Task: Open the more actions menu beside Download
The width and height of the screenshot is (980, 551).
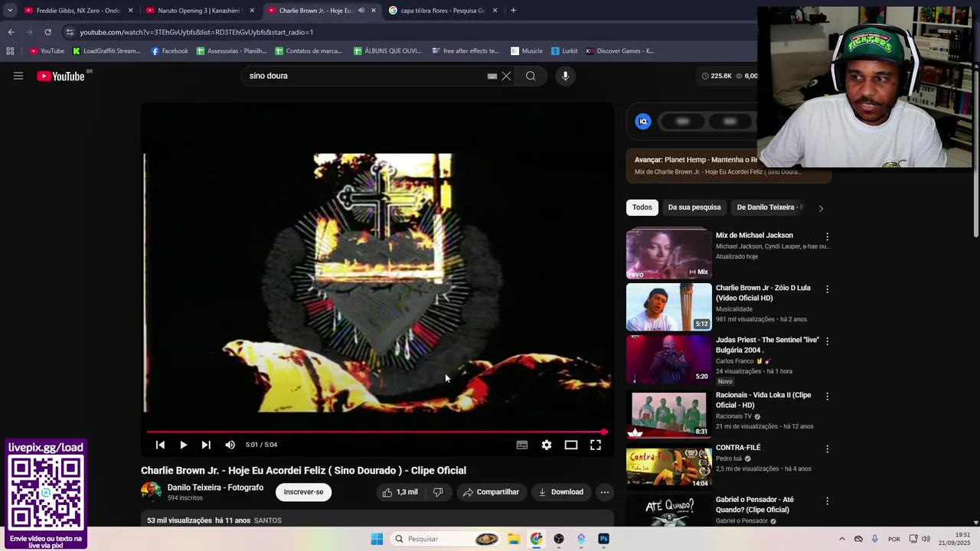Action: pos(605,492)
